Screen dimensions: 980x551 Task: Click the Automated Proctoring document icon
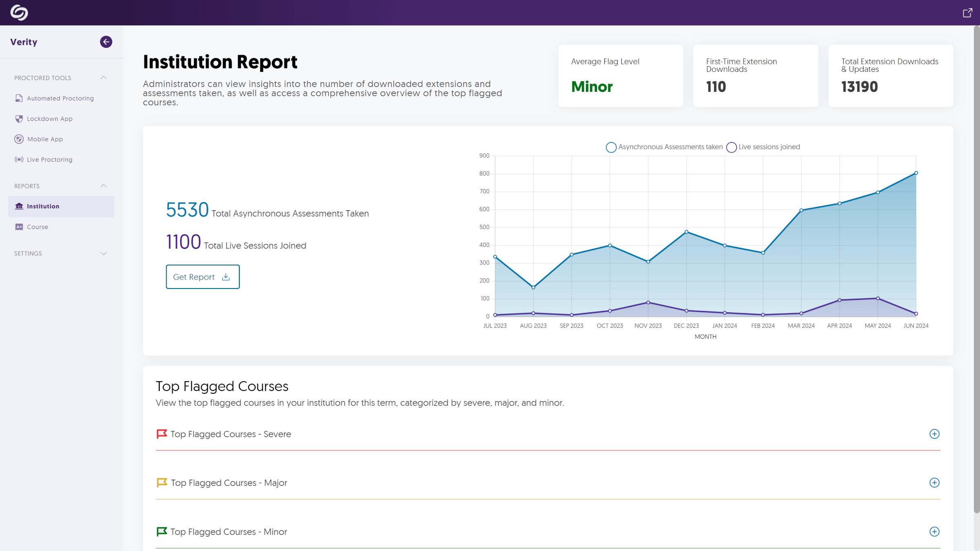pyautogui.click(x=19, y=98)
